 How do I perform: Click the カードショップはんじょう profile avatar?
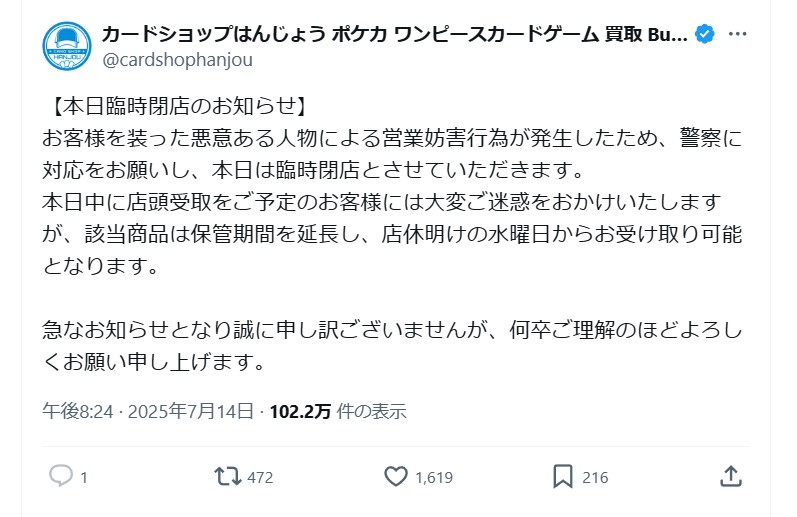(x=68, y=47)
